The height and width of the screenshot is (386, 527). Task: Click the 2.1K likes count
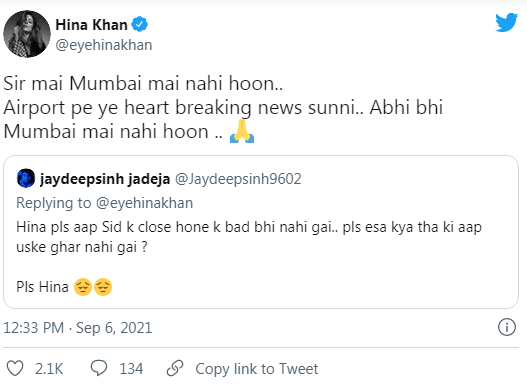tap(49, 369)
